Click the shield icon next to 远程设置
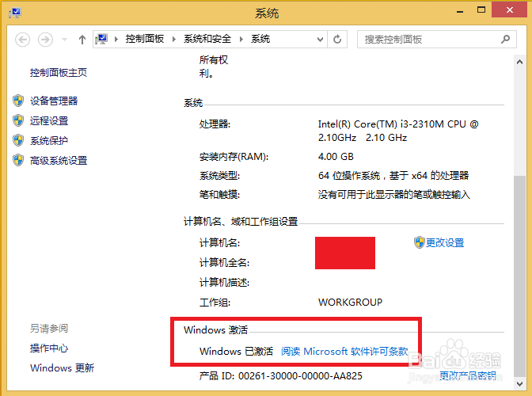532x396 pixels. (x=18, y=120)
